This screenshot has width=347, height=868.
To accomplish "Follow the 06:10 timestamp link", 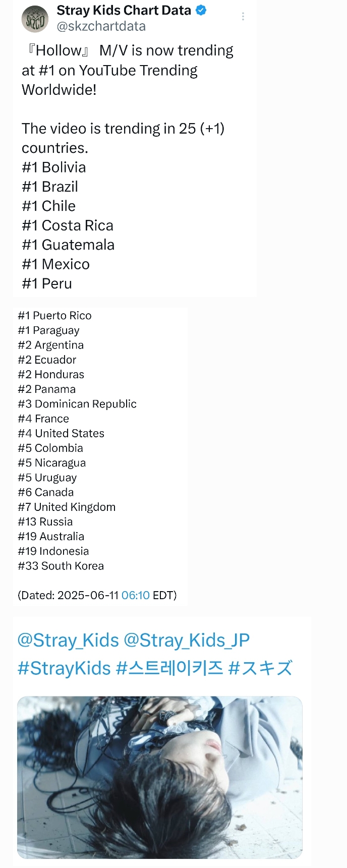I will coord(136,595).
